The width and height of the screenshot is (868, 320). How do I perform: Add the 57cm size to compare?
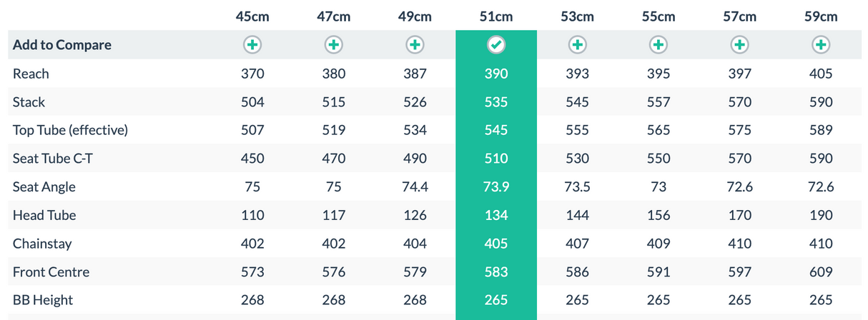coord(739,45)
